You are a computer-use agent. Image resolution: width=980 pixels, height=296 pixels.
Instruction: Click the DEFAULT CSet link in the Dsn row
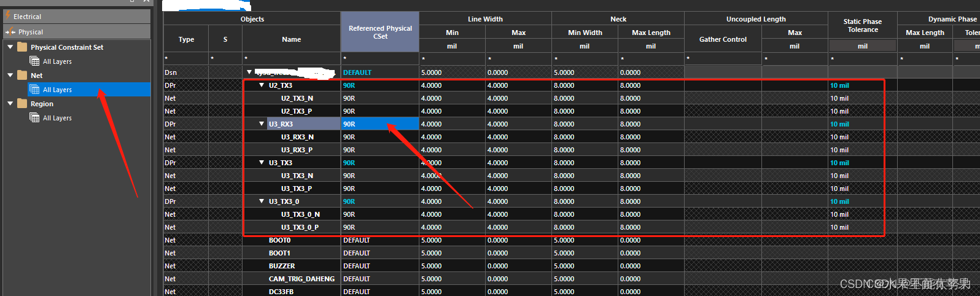click(357, 72)
